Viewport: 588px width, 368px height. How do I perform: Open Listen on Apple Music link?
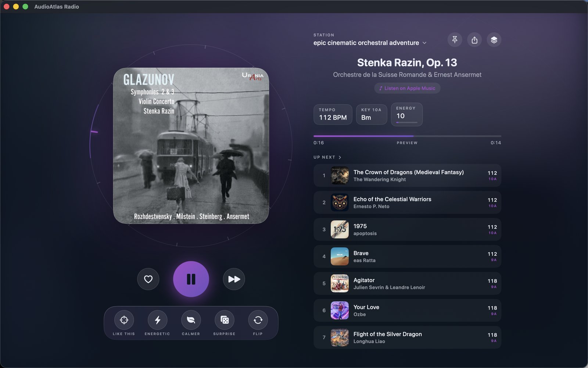407,88
